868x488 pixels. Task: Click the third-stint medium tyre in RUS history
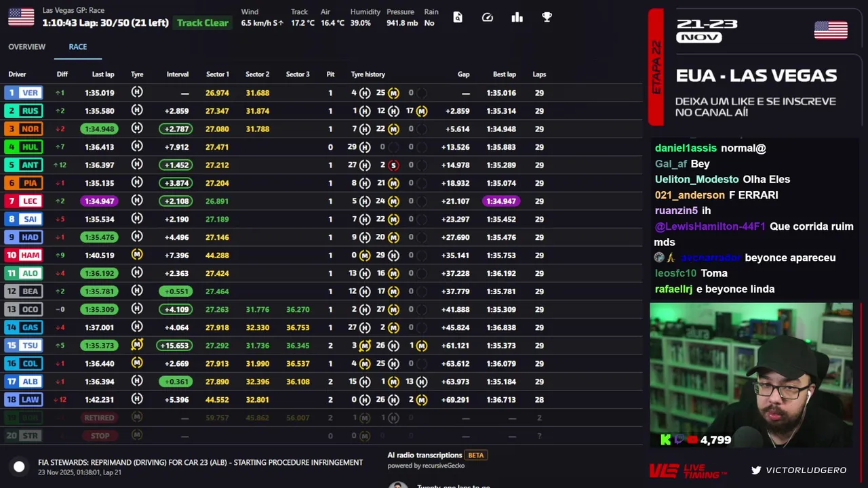point(422,110)
